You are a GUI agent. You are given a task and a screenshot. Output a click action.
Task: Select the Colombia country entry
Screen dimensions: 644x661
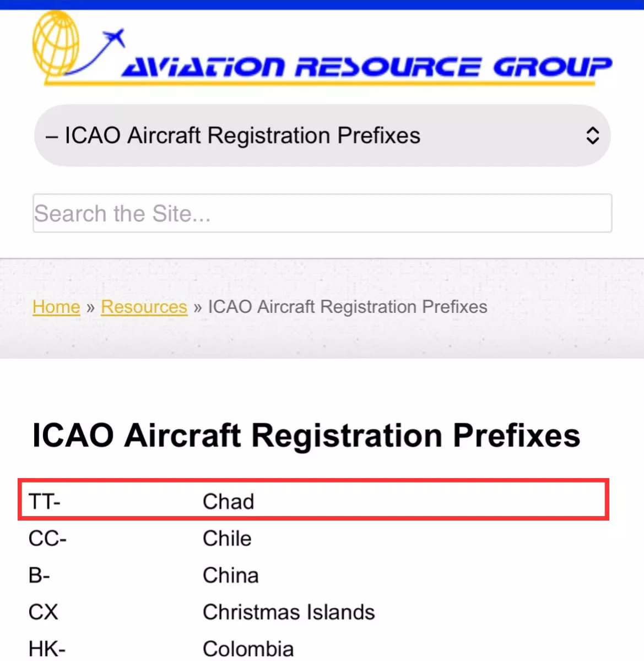[x=248, y=649]
